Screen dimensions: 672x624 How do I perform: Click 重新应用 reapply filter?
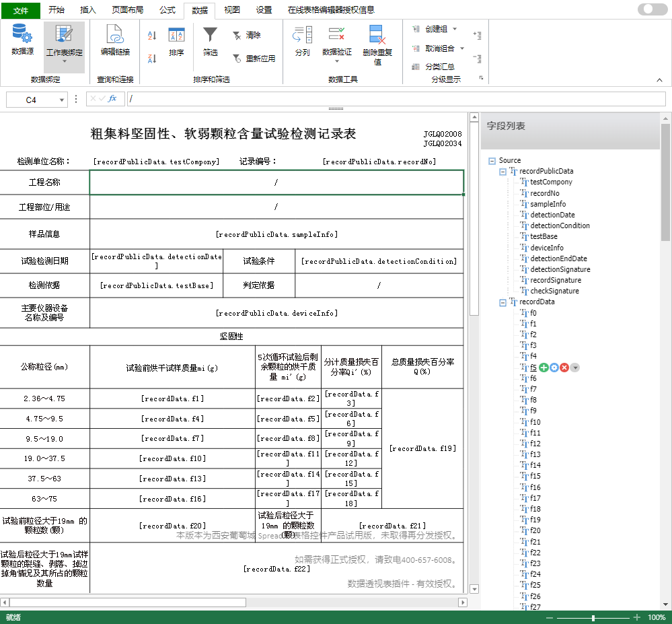254,59
